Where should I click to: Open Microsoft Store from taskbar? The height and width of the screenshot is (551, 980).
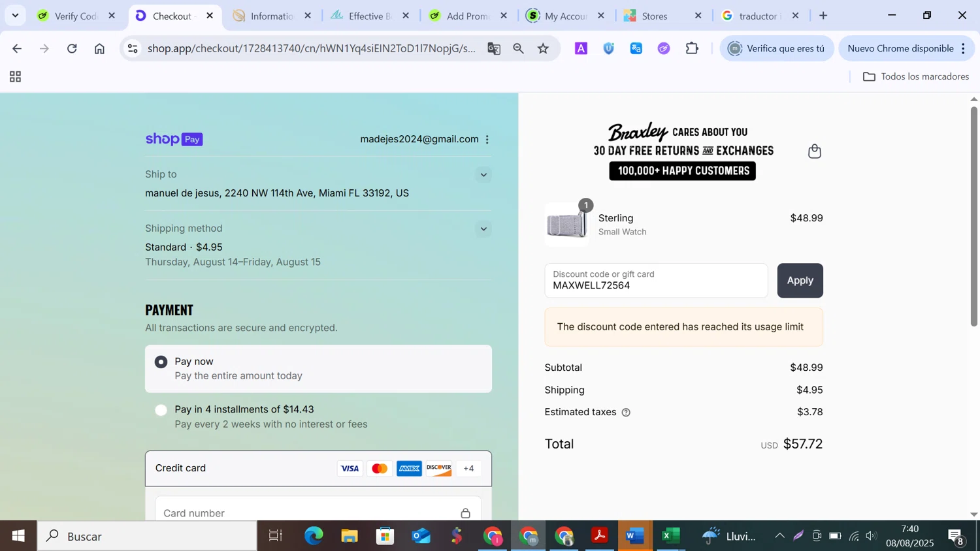click(385, 536)
